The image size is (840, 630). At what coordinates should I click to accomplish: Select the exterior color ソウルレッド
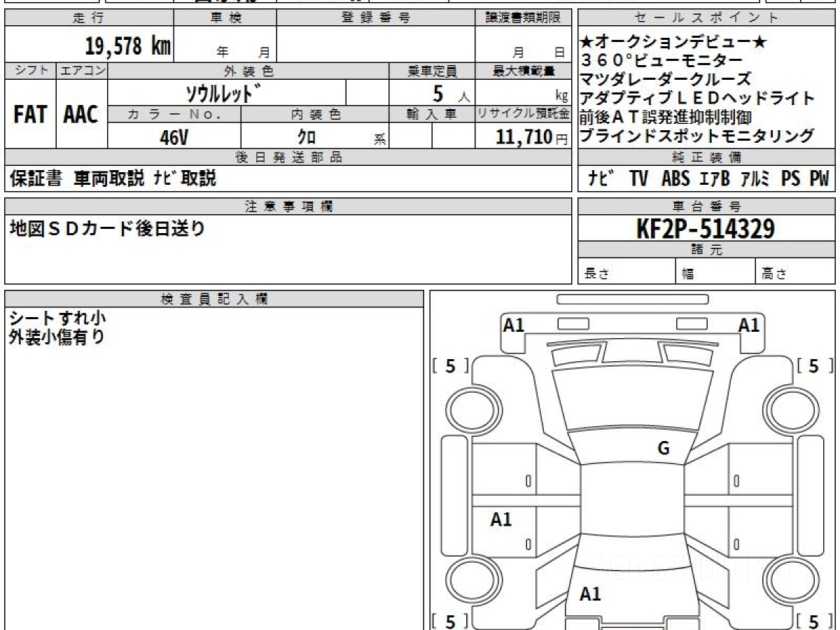(224, 93)
